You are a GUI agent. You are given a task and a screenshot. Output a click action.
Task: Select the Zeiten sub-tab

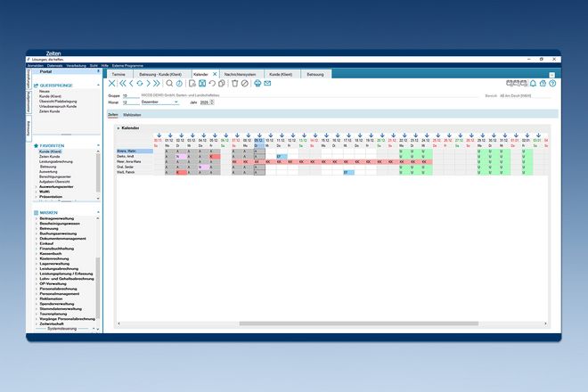click(113, 115)
